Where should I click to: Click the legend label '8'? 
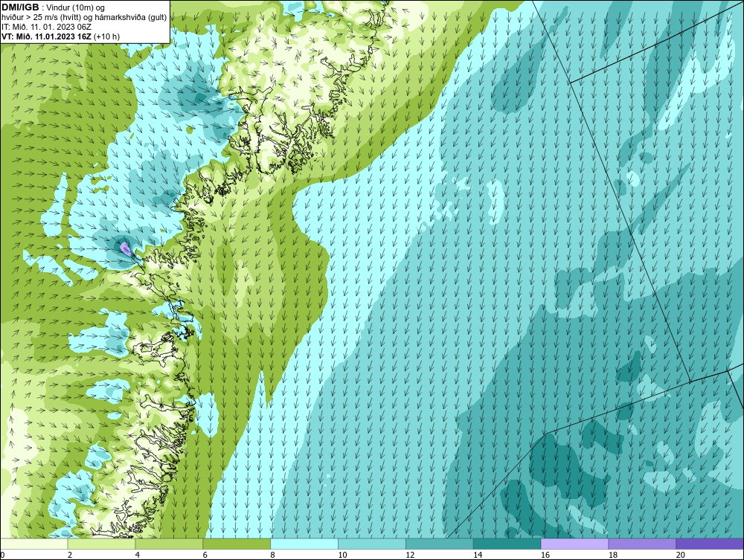(272, 555)
